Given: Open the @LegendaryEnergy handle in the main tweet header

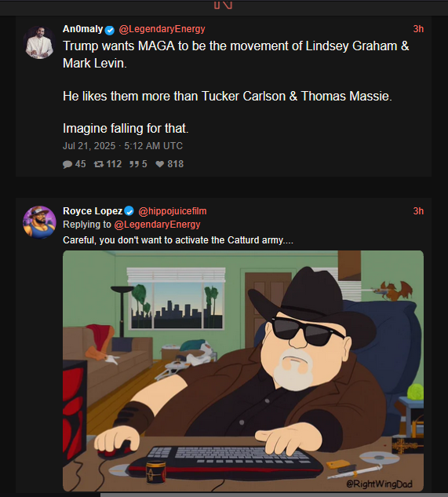Looking at the screenshot, I should (x=162, y=29).
